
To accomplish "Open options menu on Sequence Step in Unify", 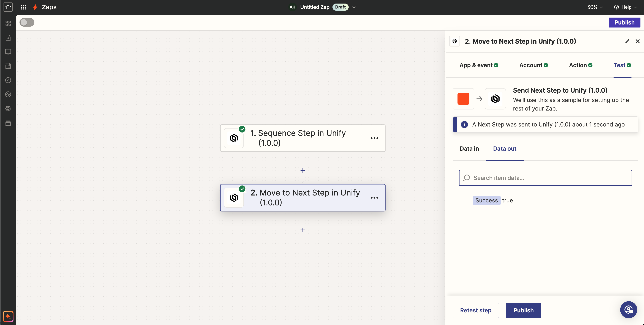I will [374, 138].
